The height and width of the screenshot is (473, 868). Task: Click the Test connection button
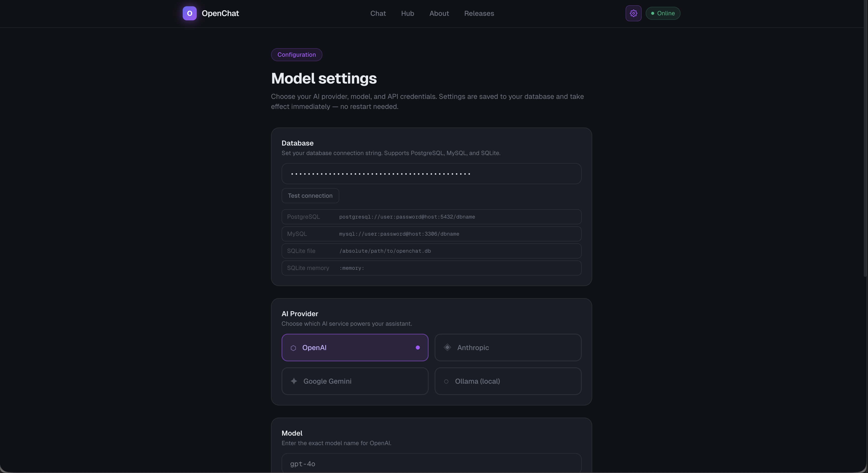point(310,196)
